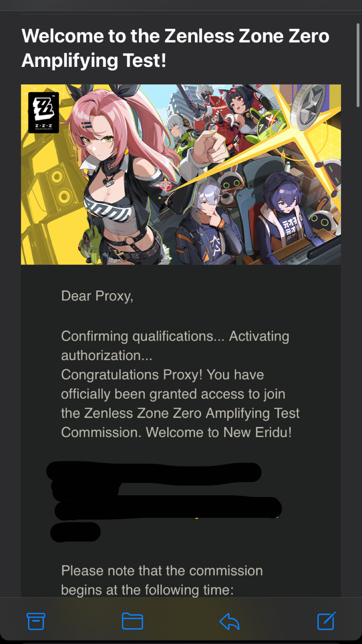This screenshot has height=644, width=362.
Task: Tap 'Please note that the commission' text
Action: click(162, 570)
